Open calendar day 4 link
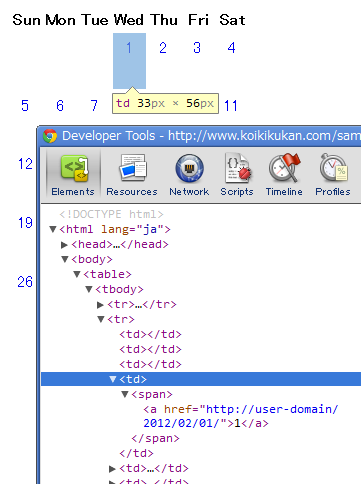 coord(231,48)
